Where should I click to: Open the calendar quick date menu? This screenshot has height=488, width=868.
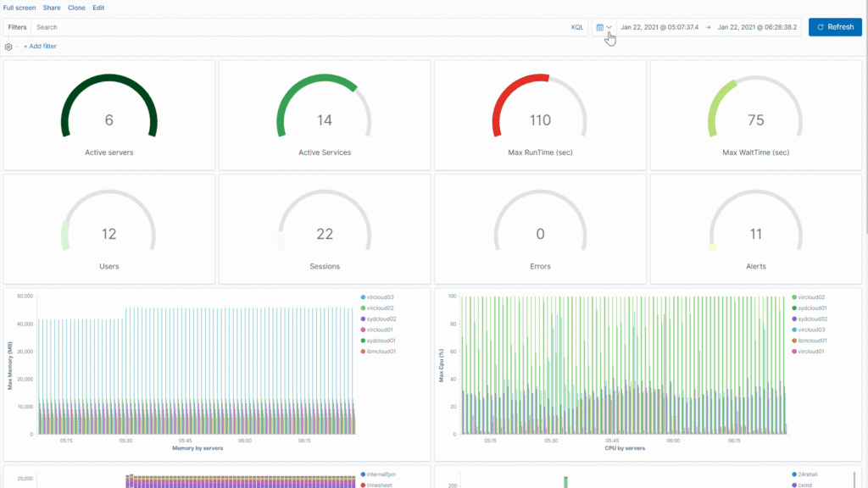[x=604, y=27]
